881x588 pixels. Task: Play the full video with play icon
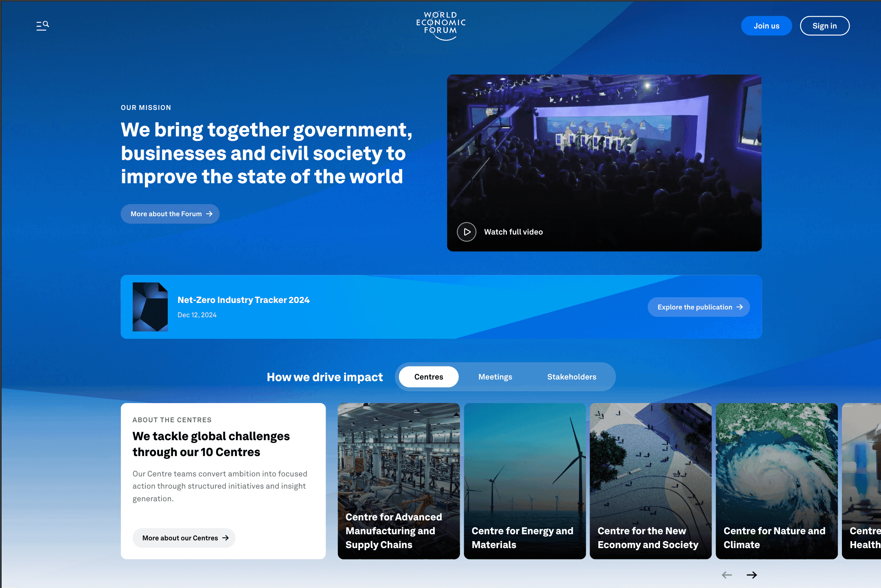point(467,232)
